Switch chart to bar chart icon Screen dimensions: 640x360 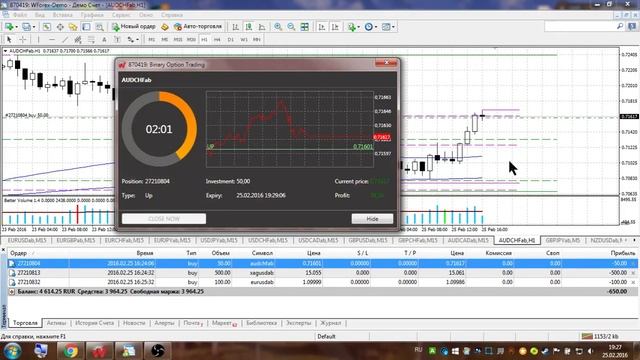pos(236,27)
